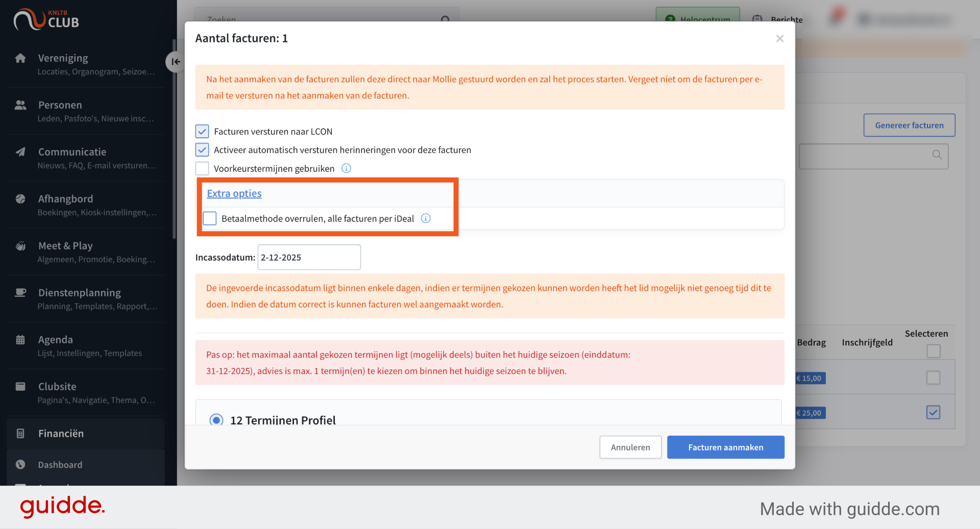Open the Agenda menu

pyautogui.click(x=86, y=345)
